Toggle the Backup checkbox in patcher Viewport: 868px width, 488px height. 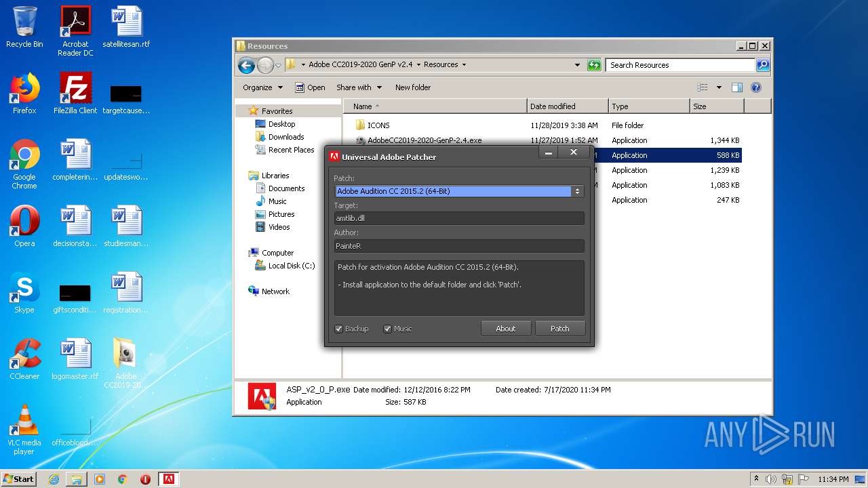339,329
